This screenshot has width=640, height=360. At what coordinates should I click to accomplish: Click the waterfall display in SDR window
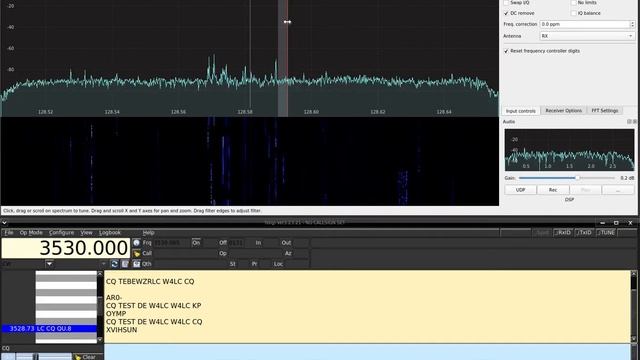(x=250, y=161)
